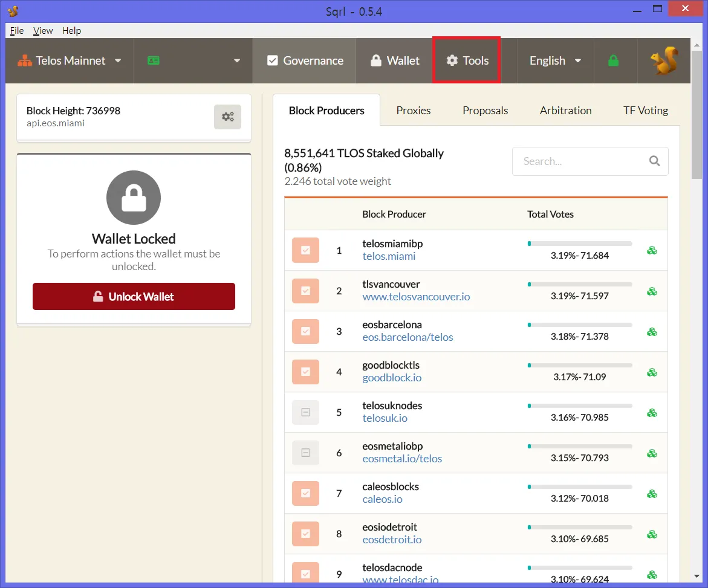This screenshot has height=588, width=708.
Task: Click producer info icon for telosmiamibp
Action: click(x=652, y=250)
